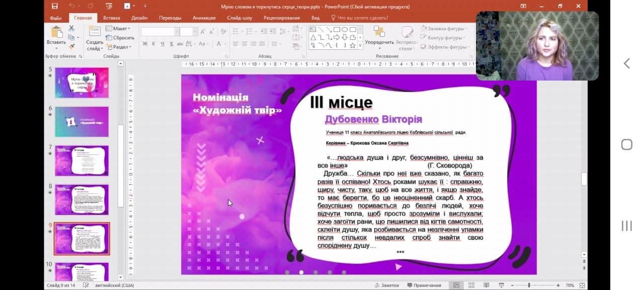The height and width of the screenshot is (290, 644).
Task: Select the rectangle shape in shapes gallery
Action: (x=337, y=29)
